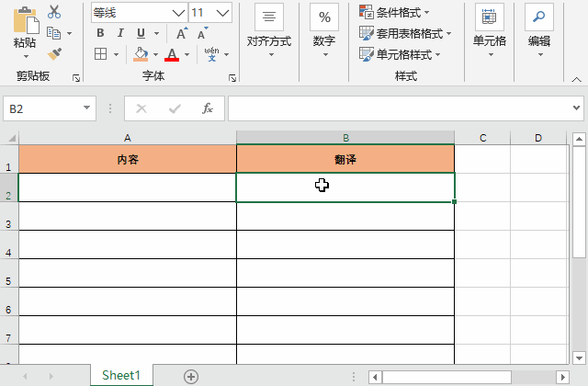The image size is (588, 386).
Task: Toggle Bold formatting
Action: click(100, 33)
